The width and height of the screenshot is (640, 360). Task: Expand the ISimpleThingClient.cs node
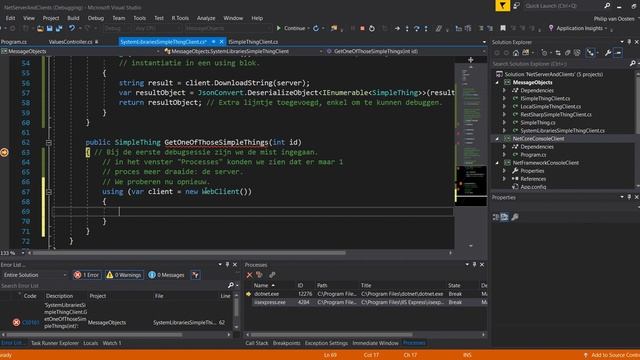[x=504, y=98]
